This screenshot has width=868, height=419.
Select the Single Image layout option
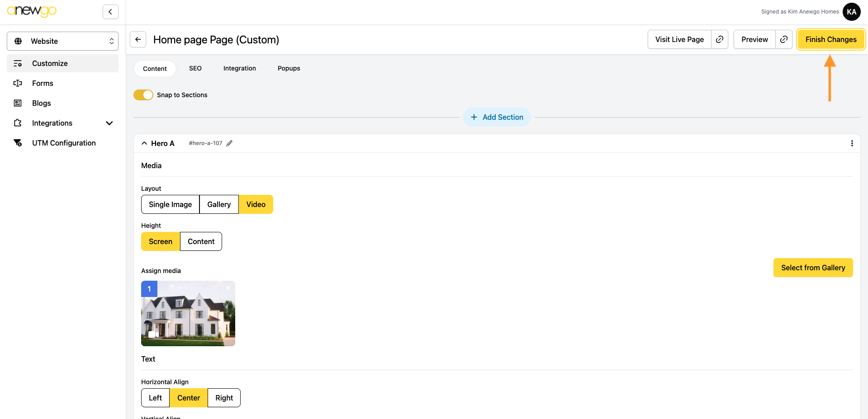[170, 204]
